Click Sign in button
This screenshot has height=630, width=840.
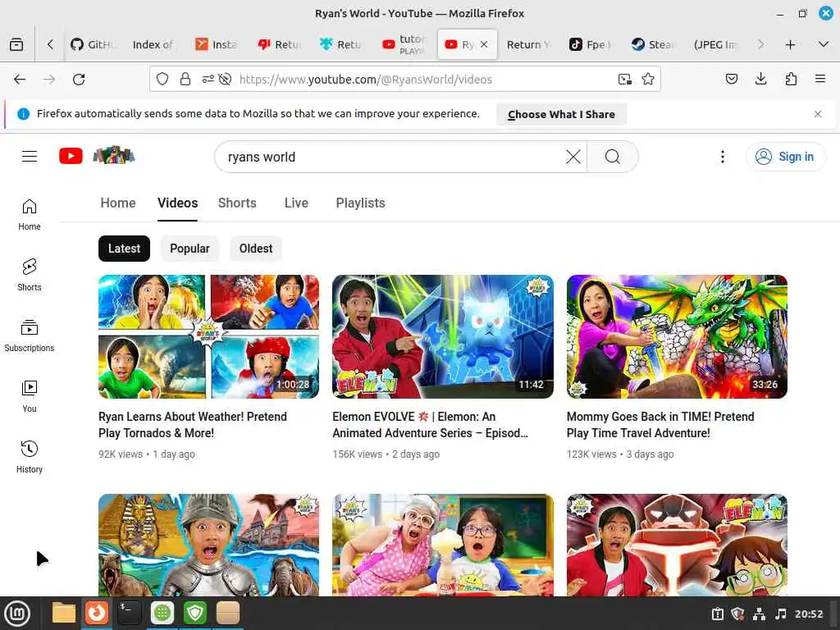786,157
